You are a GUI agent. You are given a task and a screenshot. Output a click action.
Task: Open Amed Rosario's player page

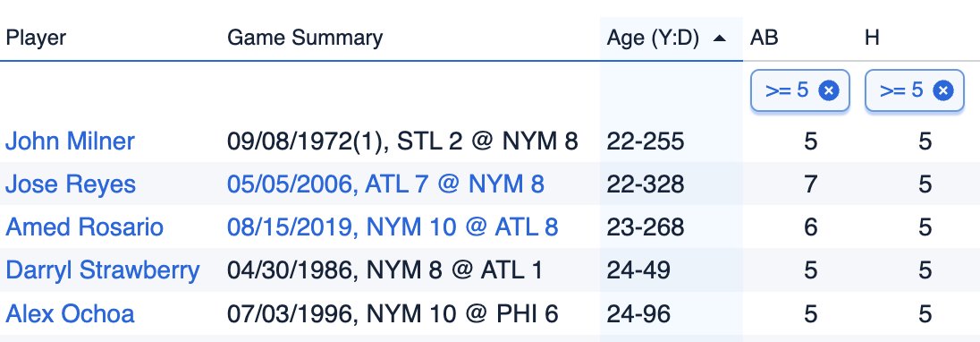pyautogui.click(x=84, y=227)
